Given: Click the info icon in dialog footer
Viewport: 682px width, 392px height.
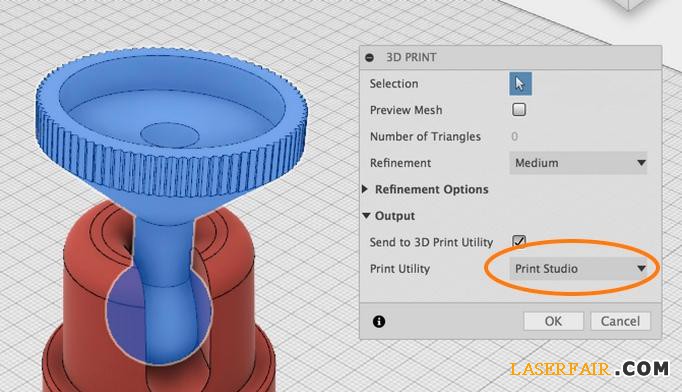Looking at the screenshot, I should pyautogui.click(x=379, y=322).
